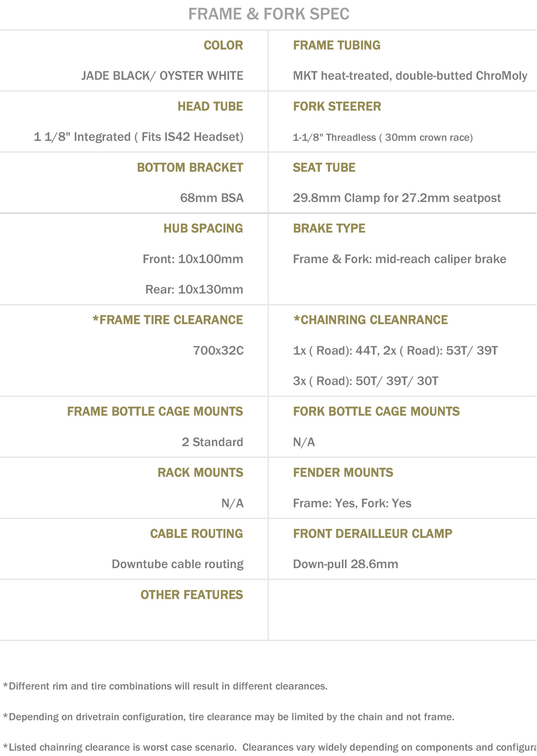The image size is (537, 756).
Task: Click the Downtube cable routing text
Action: (x=178, y=564)
